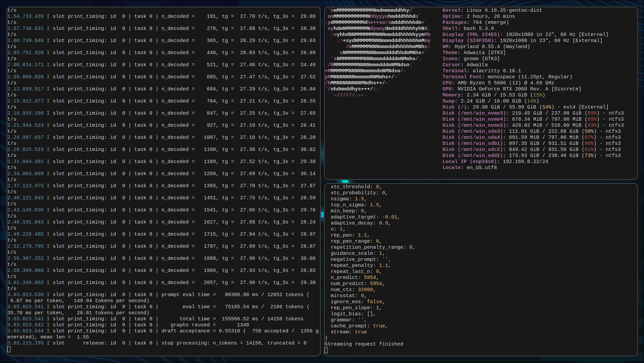Screen dimensions: 644x363
Task: Click the 'Cursor: Adwaita' line
Action: (x=465, y=65)
